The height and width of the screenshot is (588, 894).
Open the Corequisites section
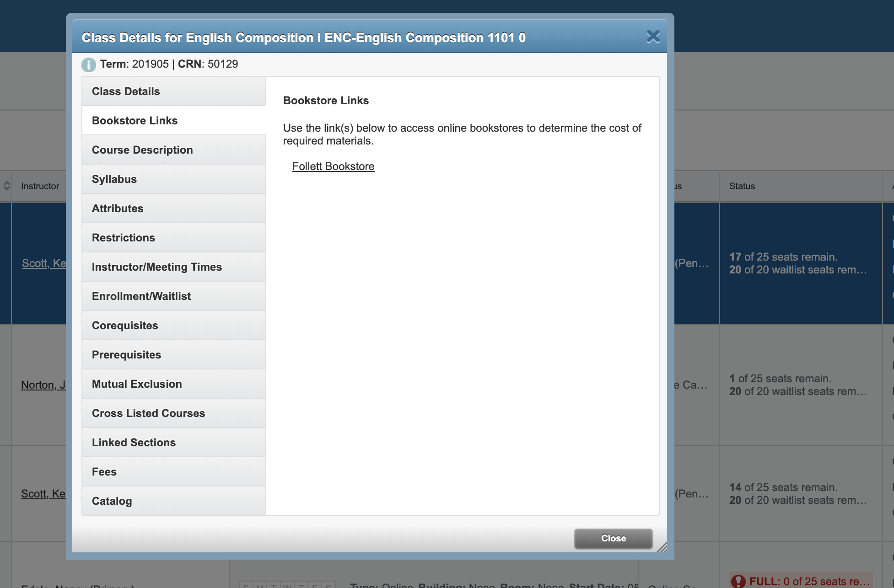[125, 325]
